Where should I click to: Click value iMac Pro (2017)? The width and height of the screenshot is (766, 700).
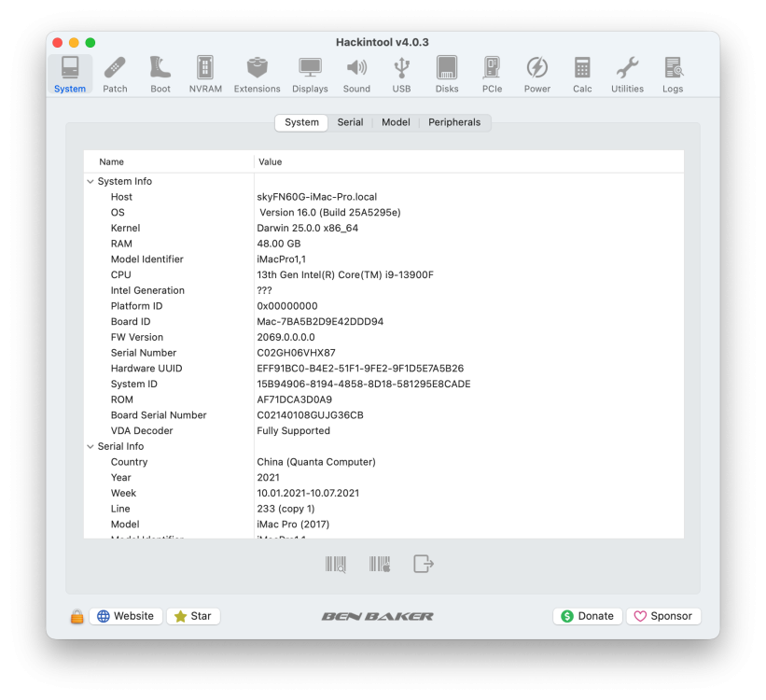(293, 525)
